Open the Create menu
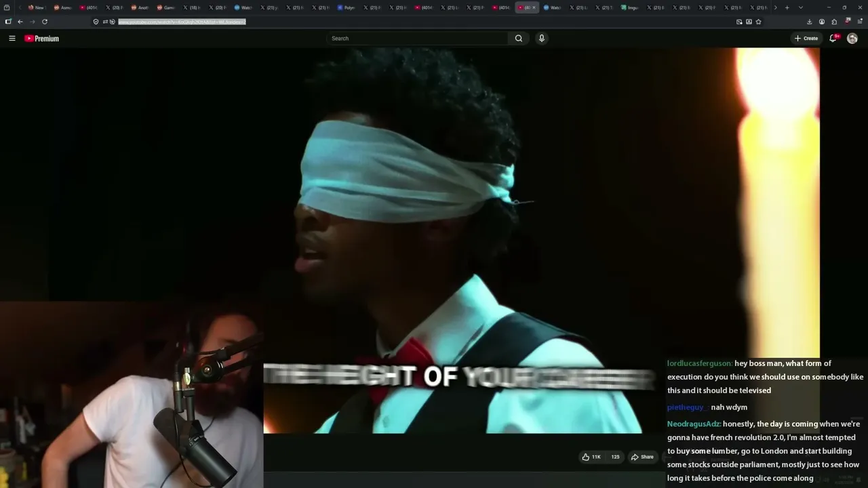868x488 pixels. coord(806,39)
